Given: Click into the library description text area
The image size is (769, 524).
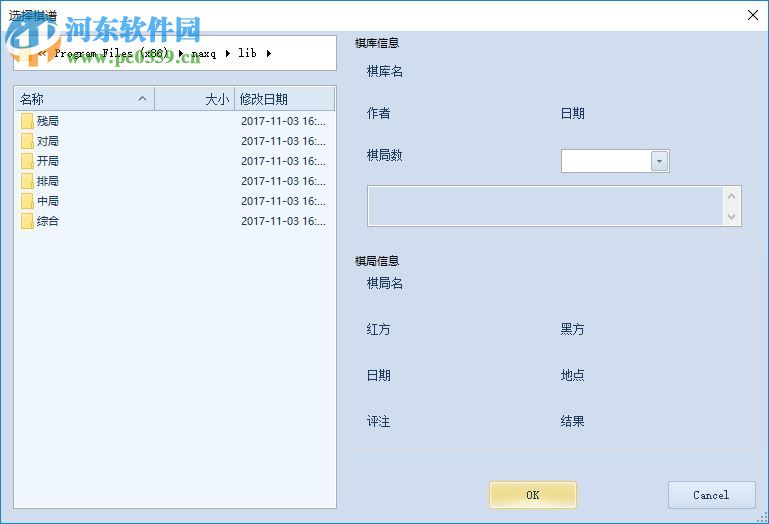Looking at the screenshot, I should tap(546, 206).
